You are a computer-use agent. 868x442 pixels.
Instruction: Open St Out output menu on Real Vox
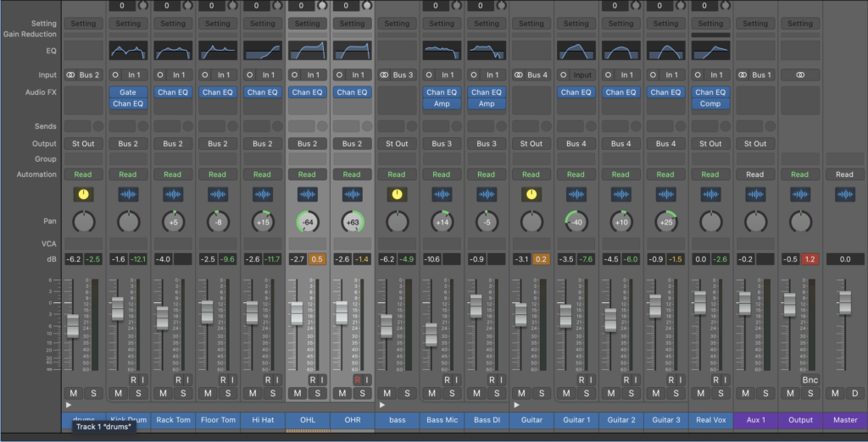click(710, 144)
